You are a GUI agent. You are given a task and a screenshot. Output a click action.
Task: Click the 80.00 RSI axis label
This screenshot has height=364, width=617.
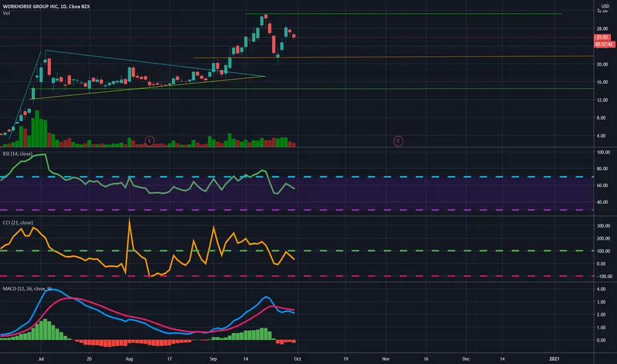[603, 169]
